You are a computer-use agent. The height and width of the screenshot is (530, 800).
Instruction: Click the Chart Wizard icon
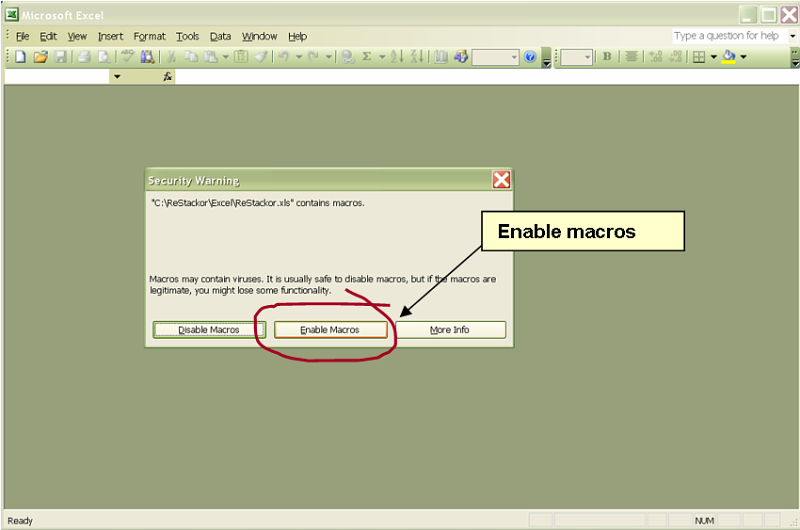[441, 57]
